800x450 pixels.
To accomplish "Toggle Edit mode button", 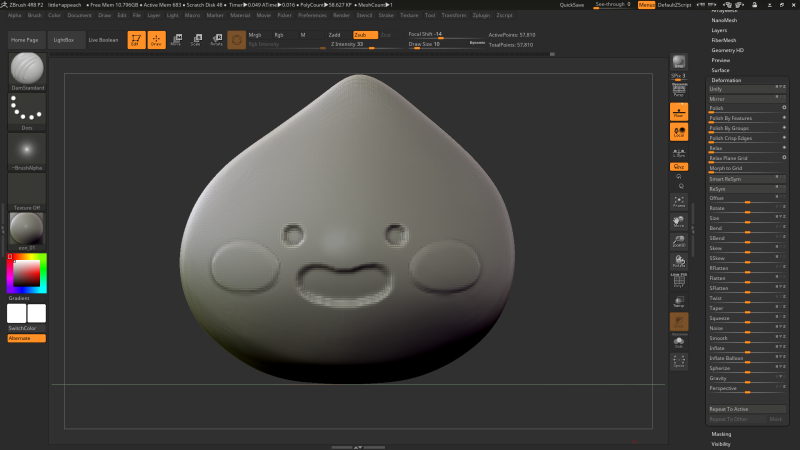I will click(x=136, y=40).
